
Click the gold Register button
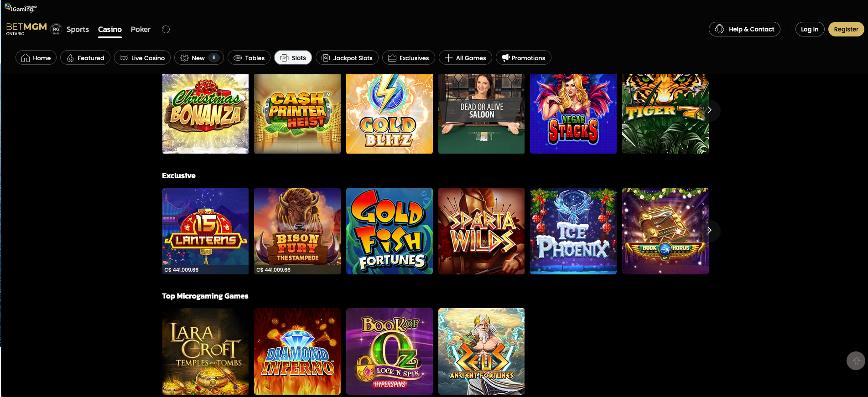tap(846, 29)
